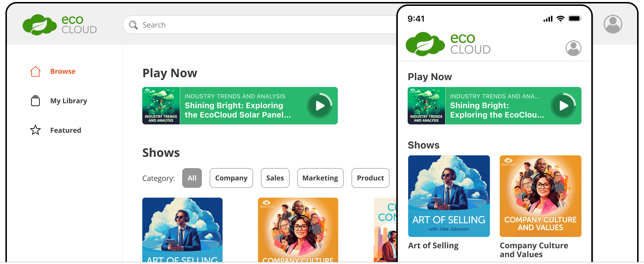Image resolution: width=644 pixels, height=264 pixels.
Task: Filter shows by Marketing category
Action: click(x=320, y=178)
